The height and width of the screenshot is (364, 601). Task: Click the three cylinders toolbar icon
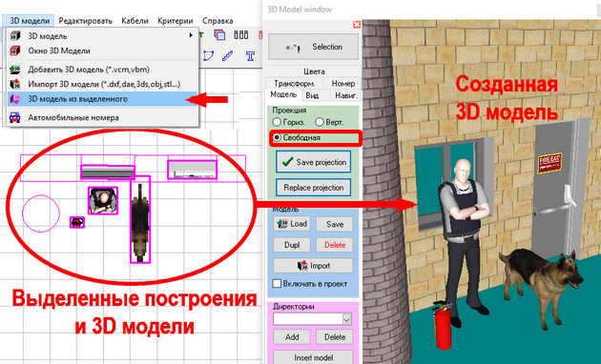(x=241, y=35)
